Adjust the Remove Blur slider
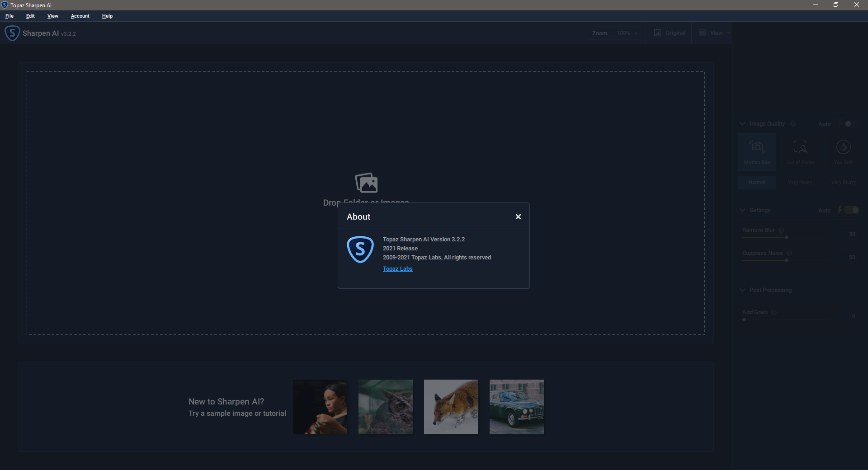The image size is (868, 470). [786, 237]
